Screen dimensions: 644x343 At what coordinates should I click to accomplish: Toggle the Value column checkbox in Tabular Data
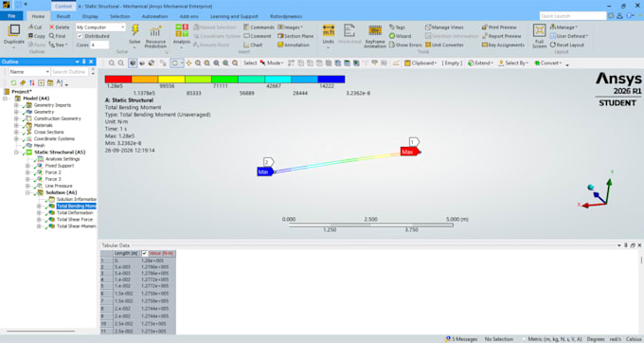click(145, 253)
